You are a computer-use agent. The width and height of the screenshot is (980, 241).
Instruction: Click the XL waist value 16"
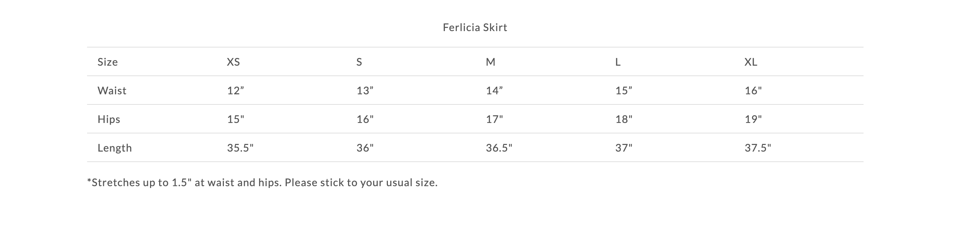(x=753, y=90)
